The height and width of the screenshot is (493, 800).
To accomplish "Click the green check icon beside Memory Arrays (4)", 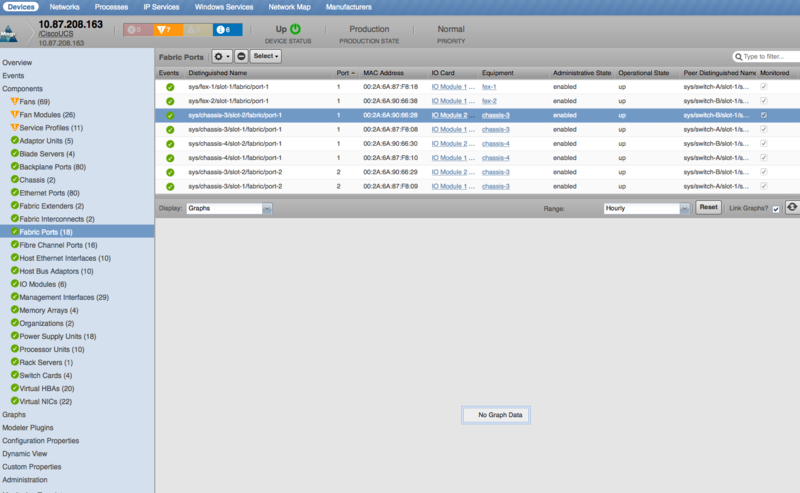I will (15, 309).
